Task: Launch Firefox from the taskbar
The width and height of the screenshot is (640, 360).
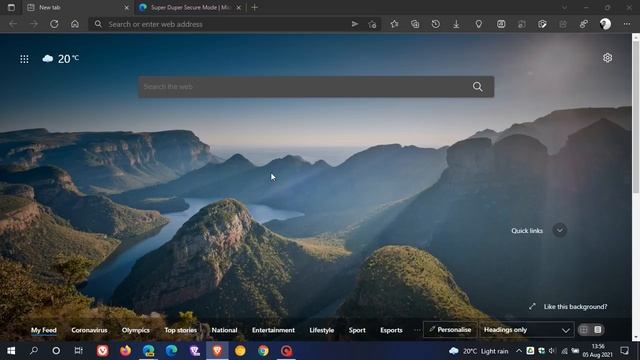Action: [125, 351]
